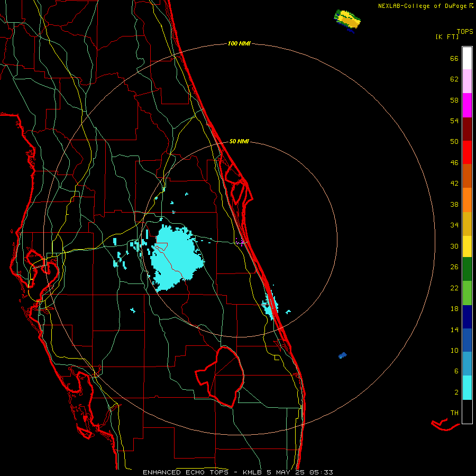Select the dark red legend swatch

click(467, 129)
